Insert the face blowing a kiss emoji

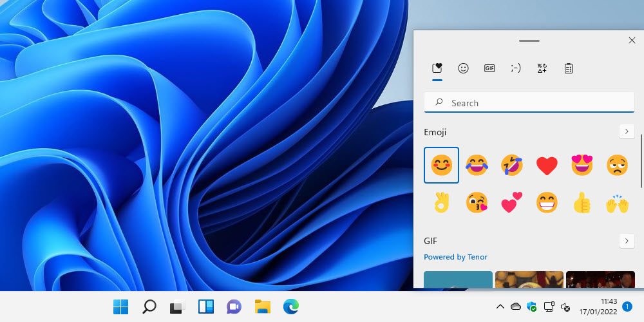[477, 202]
